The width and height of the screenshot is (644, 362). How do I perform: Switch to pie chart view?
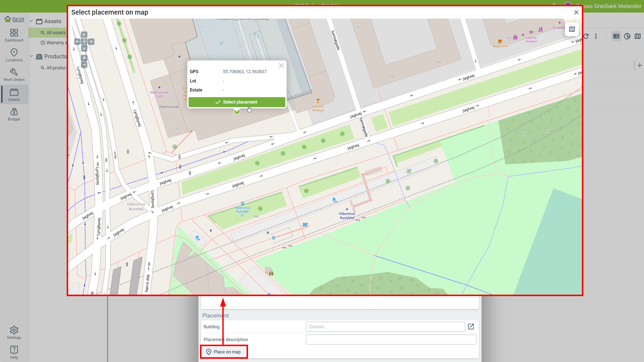627,36
